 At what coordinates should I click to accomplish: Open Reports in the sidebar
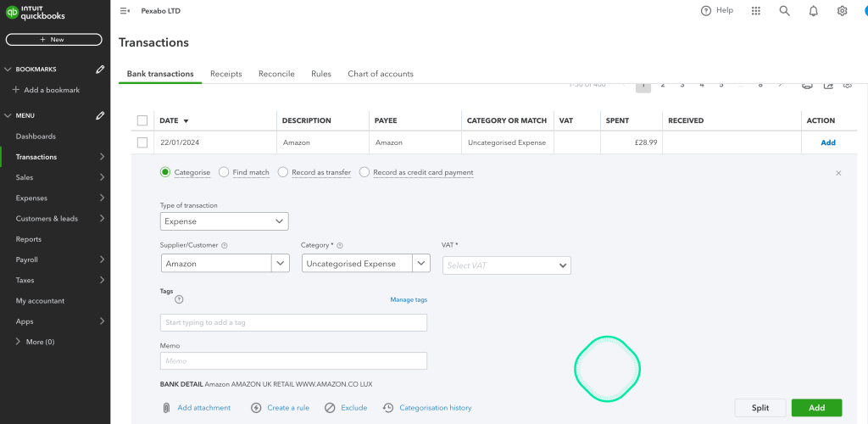coord(28,239)
